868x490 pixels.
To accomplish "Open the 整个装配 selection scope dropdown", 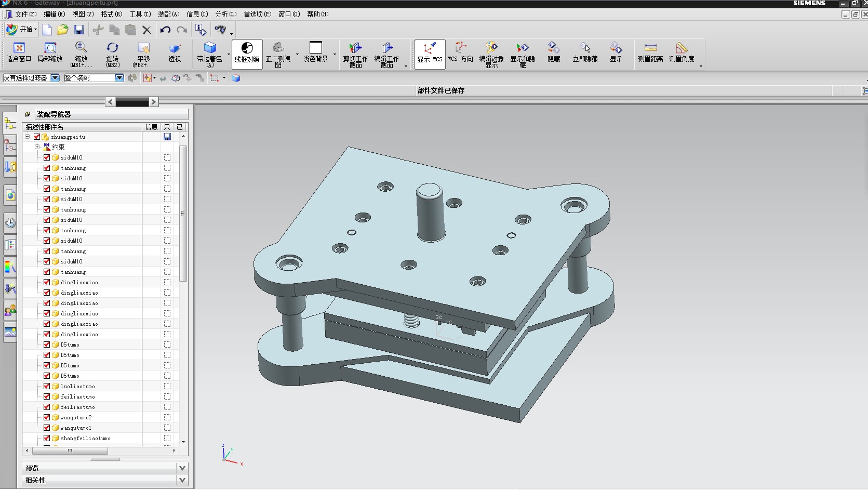I will (x=119, y=78).
